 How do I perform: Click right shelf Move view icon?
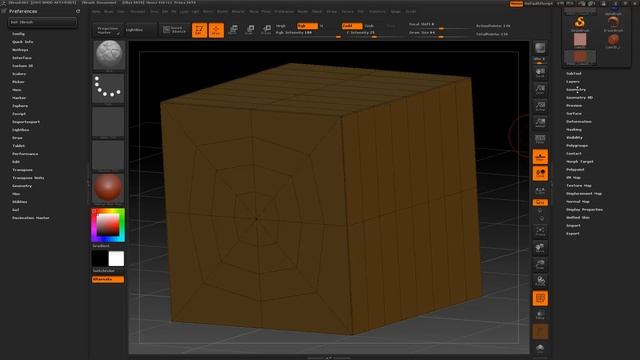[x=540, y=247]
